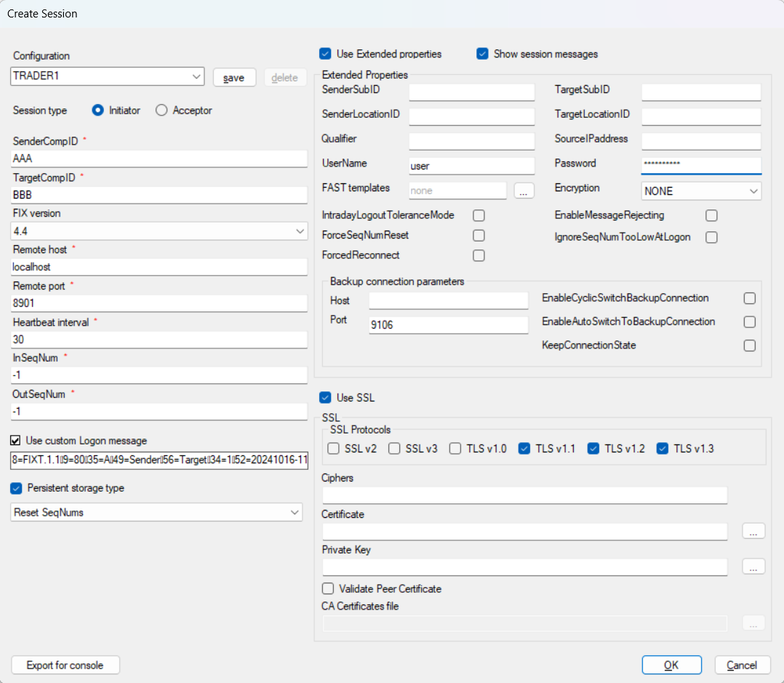Screen dimensions: 784x683
Task: Uncheck Show session messages
Action: [482, 54]
